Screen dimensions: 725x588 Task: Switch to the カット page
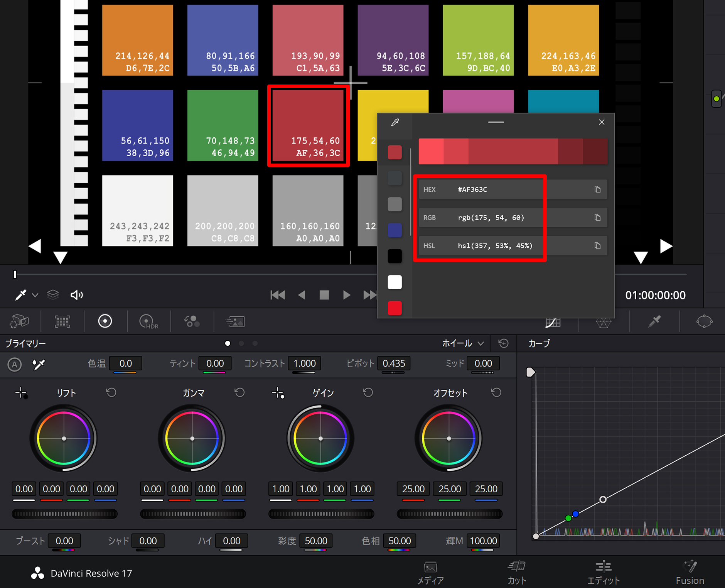click(517, 573)
